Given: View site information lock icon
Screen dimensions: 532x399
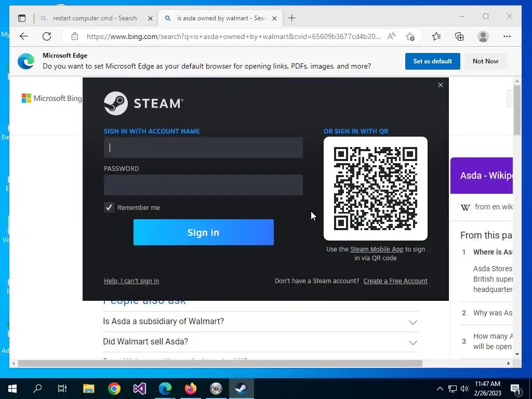Looking at the screenshot, I should (75, 36).
